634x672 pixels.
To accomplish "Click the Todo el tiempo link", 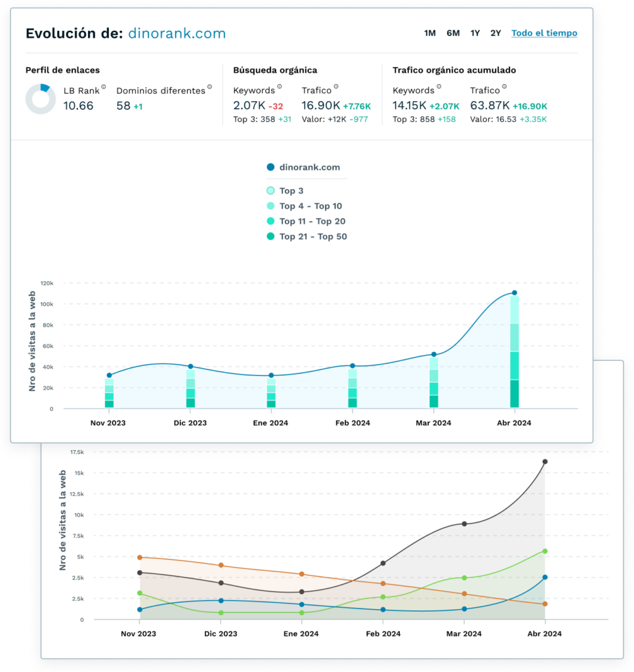I will [x=544, y=33].
